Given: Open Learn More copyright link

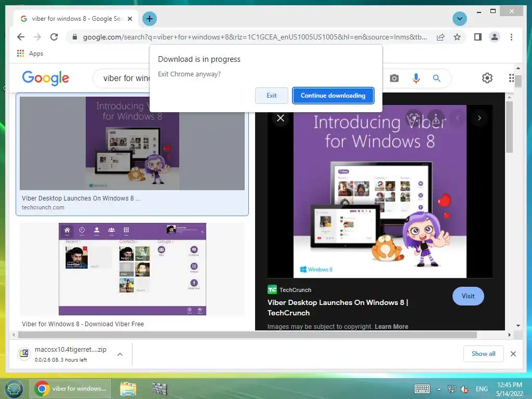Looking at the screenshot, I should point(392,326).
